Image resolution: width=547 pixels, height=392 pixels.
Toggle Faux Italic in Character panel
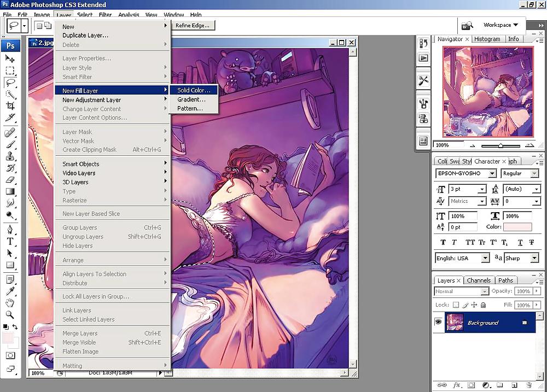pyautogui.click(x=454, y=242)
